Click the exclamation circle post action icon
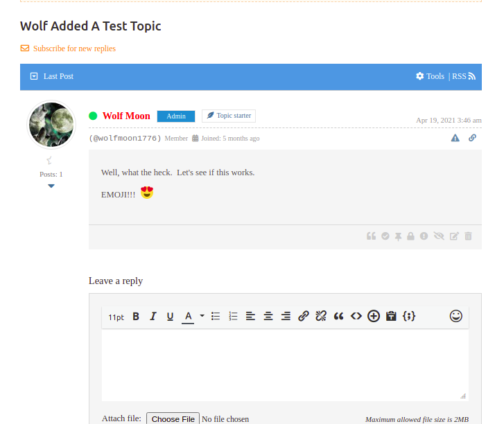The width and height of the screenshot is (504, 424). [424, 236]
